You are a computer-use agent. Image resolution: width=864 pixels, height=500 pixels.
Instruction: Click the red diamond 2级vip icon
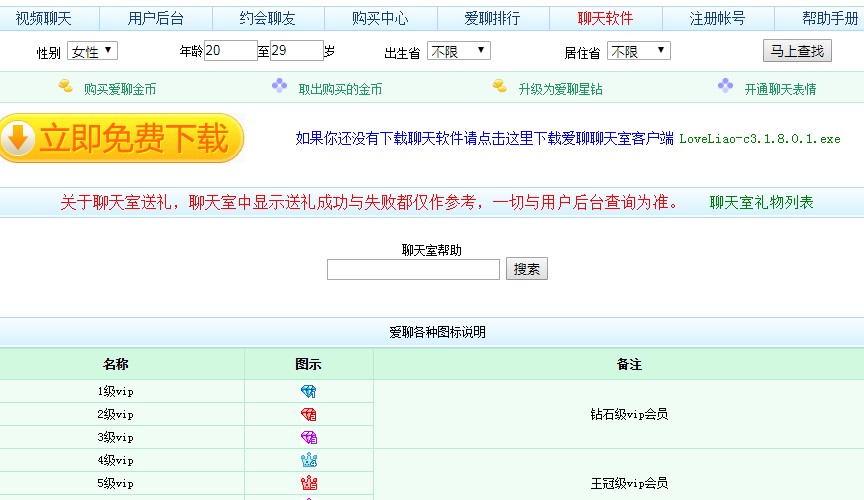[x=309, y=415]
